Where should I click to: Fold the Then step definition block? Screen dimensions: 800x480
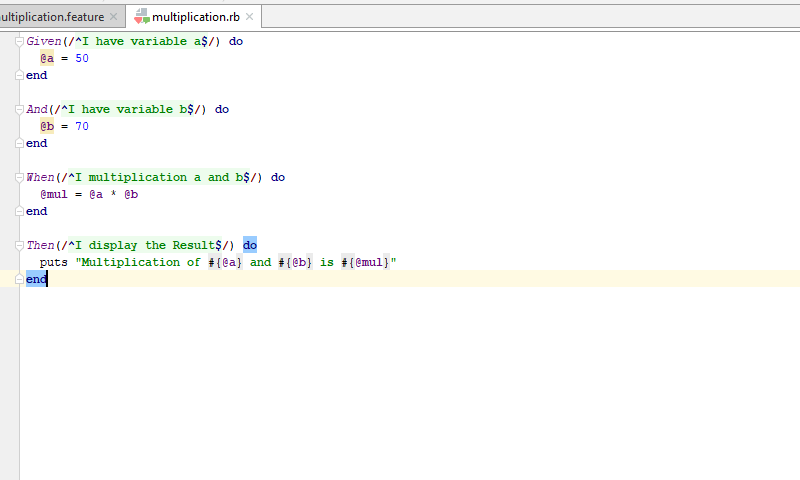20,245
